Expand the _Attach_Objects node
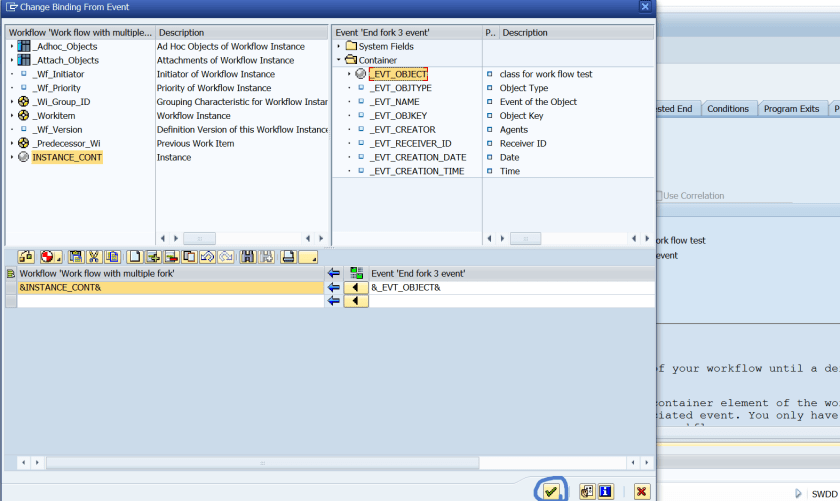The width and height of the screenshot is (840, 501). [12, 60]
